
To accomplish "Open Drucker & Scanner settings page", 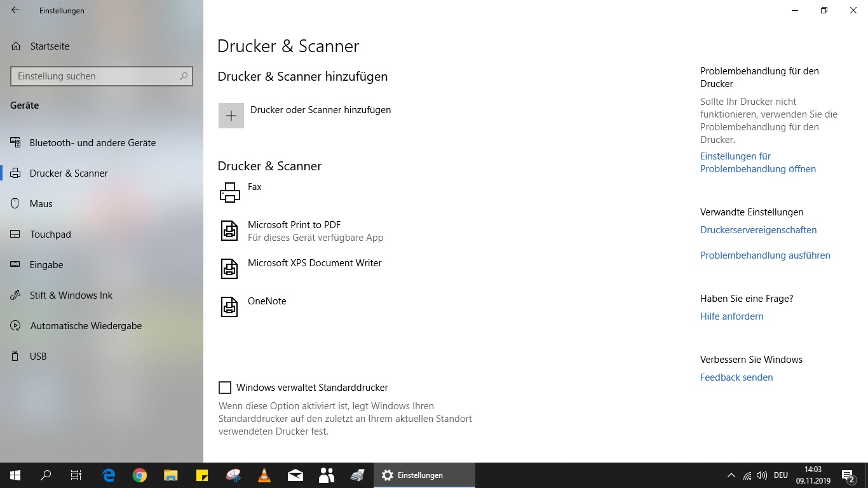I will pyautogui.click(x=102, y=173).
